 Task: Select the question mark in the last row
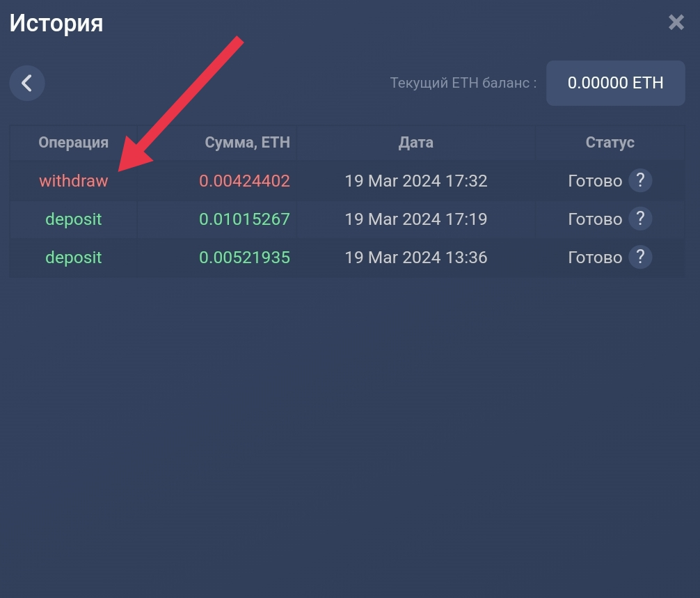coord(639,257)
